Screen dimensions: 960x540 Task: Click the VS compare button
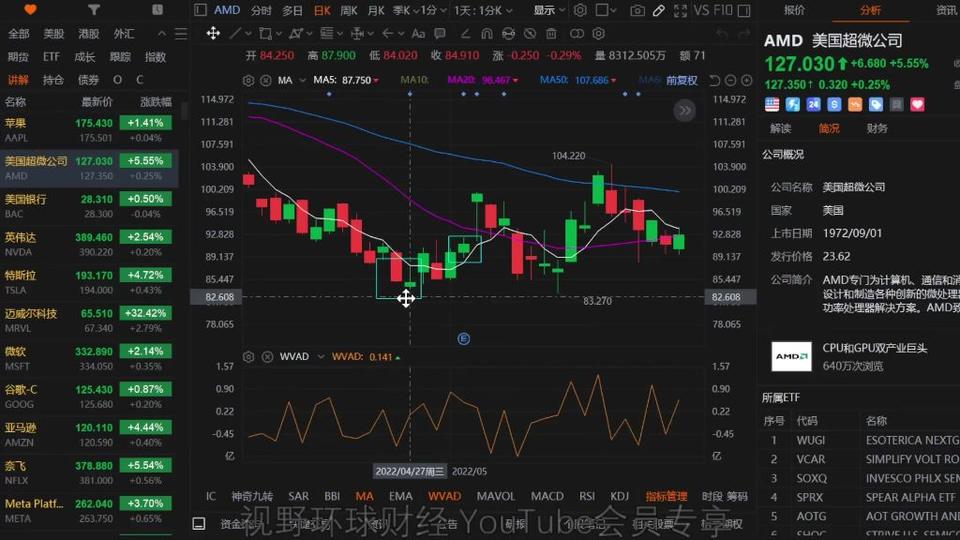coord(701,10)
